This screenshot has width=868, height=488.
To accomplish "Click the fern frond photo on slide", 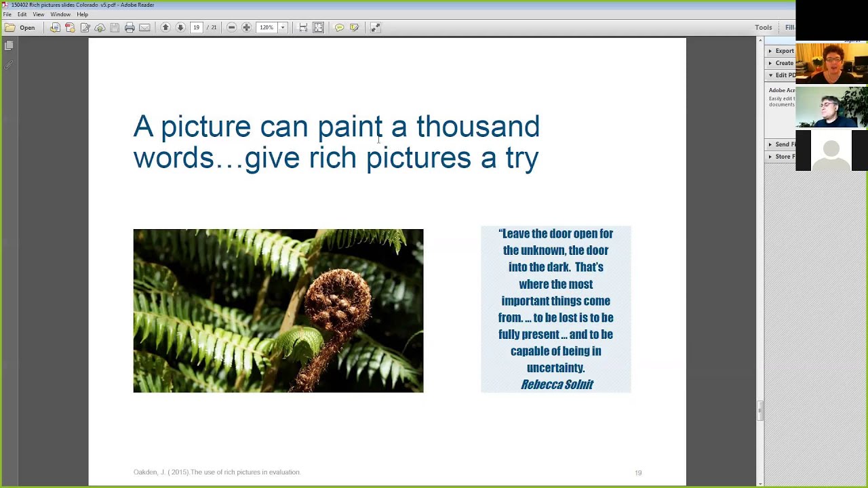I will [278, 310].
